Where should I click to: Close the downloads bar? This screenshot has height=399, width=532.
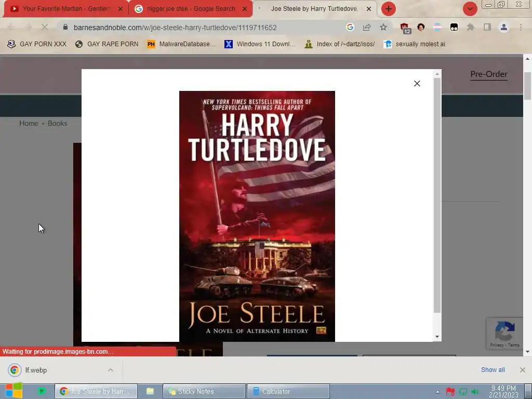523,370
